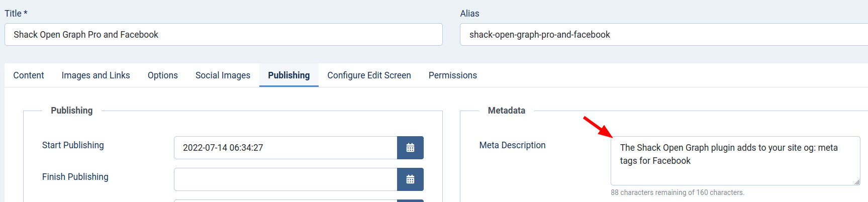Open calendar picker for Finish Publishing

410,179
